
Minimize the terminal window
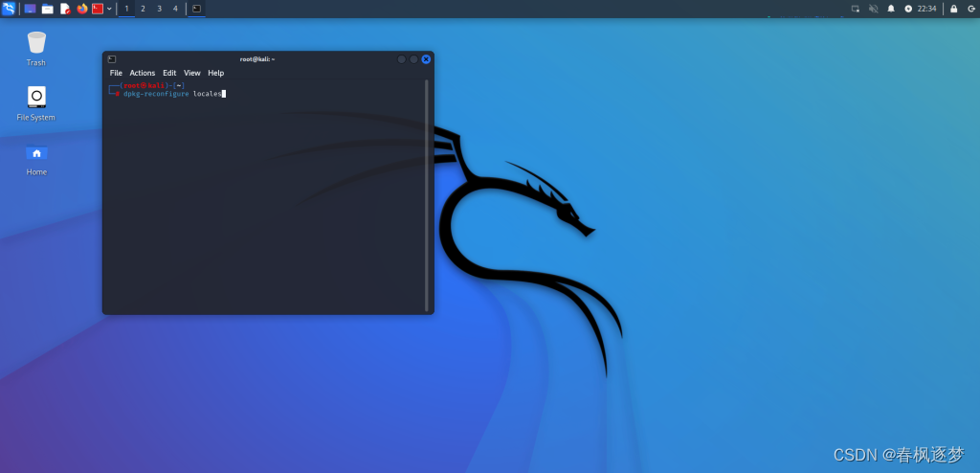point(402,59)
